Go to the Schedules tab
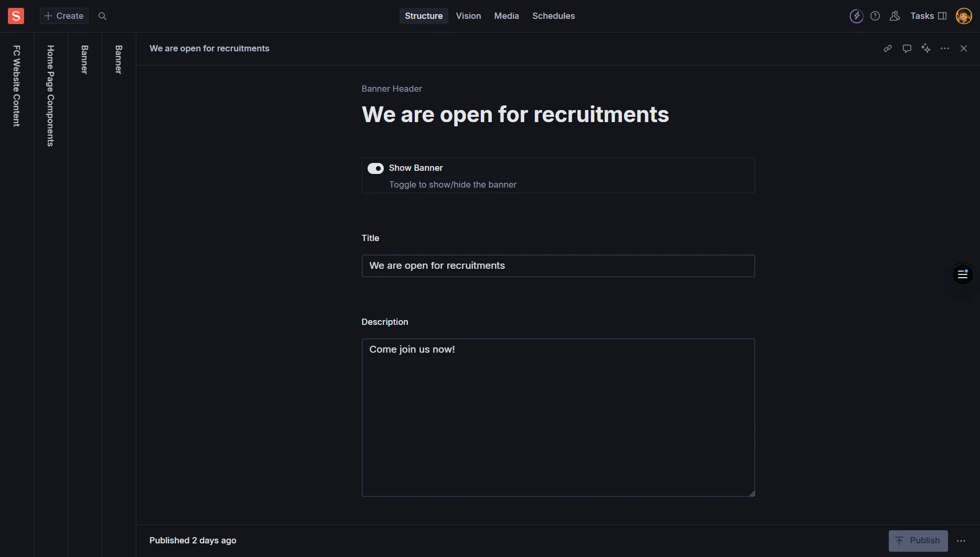This screenshot has height=557, width=980. (553, 16)
